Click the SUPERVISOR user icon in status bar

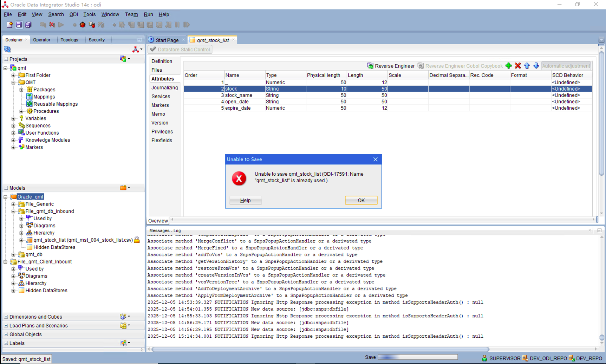point(484,358)
